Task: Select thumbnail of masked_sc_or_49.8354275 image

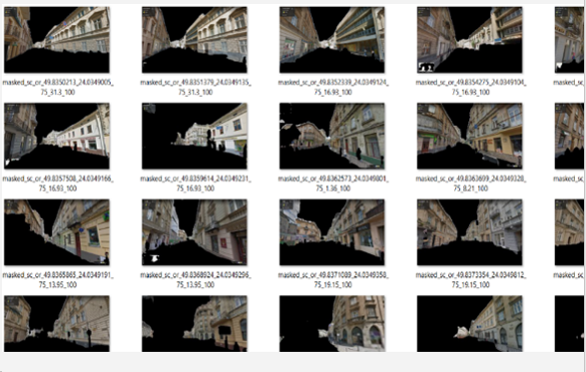Action: tap(469, 40)
